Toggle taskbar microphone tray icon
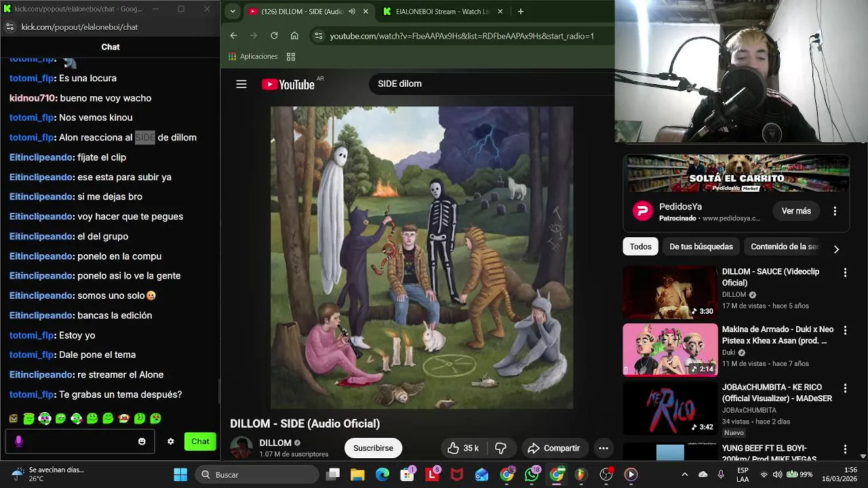 click(721, 474)
